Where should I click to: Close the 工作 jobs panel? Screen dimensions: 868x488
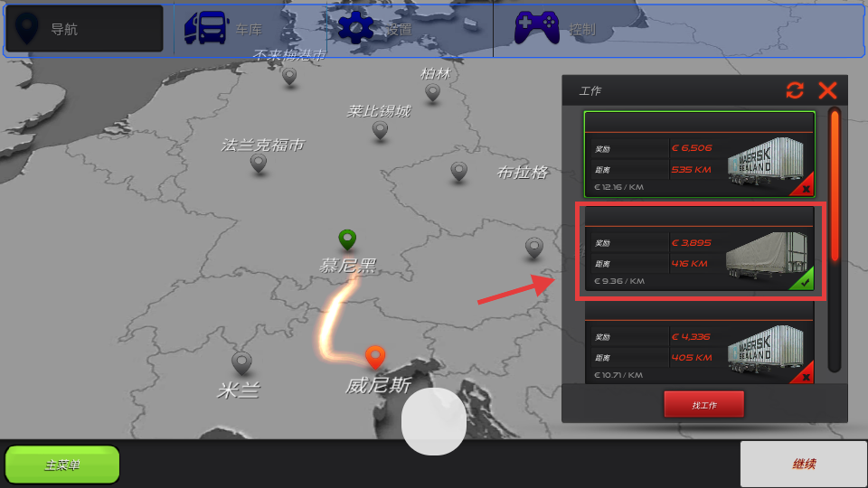click(x=827, y=90)
